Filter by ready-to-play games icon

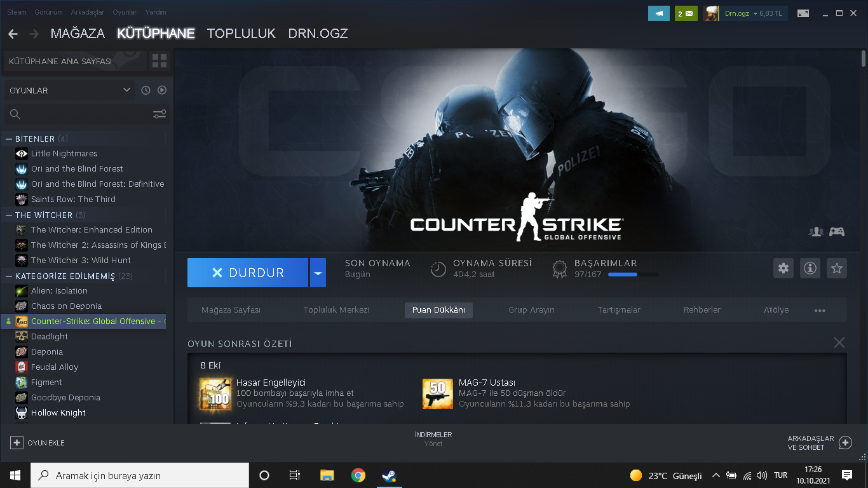coord(162,90)
